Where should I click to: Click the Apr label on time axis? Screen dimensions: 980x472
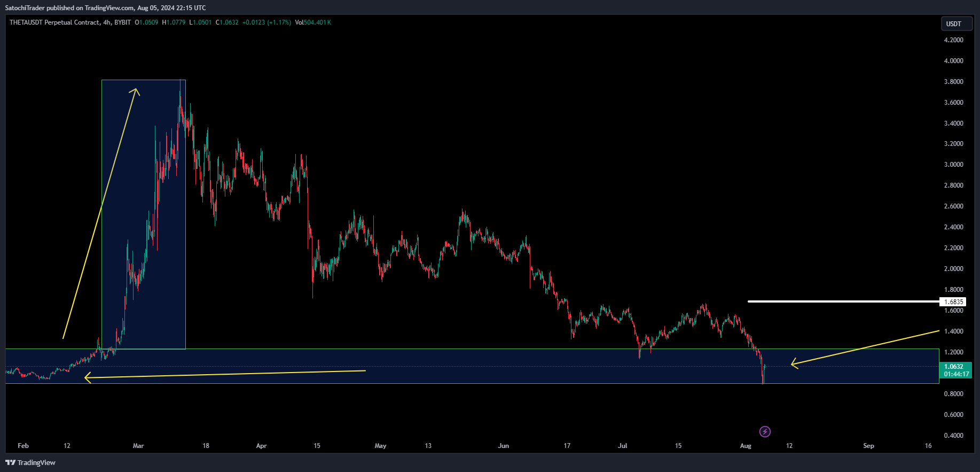(x=261, y=446)
